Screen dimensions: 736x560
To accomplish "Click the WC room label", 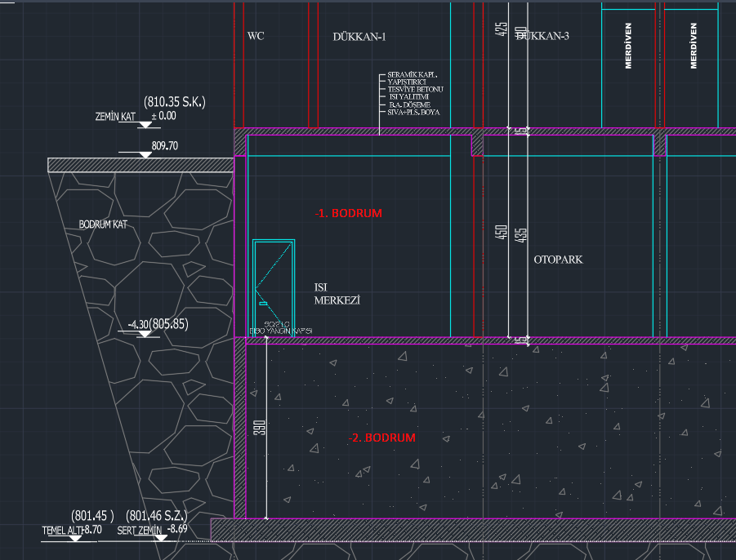I will 254,36.
